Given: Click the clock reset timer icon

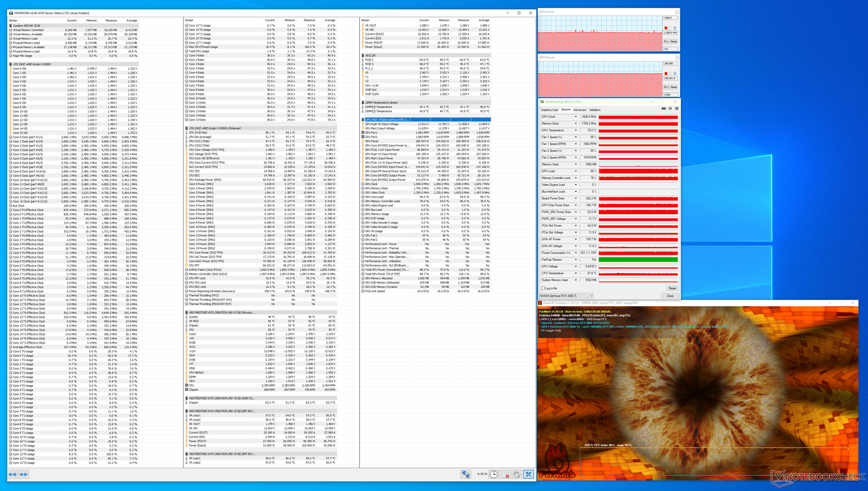Looking at the screenshot, I should click(494, 474).
